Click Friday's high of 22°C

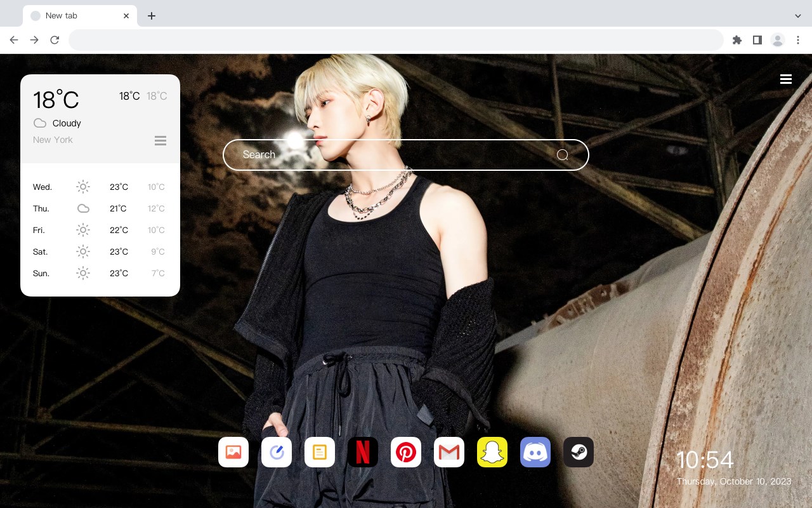(119, 231)
